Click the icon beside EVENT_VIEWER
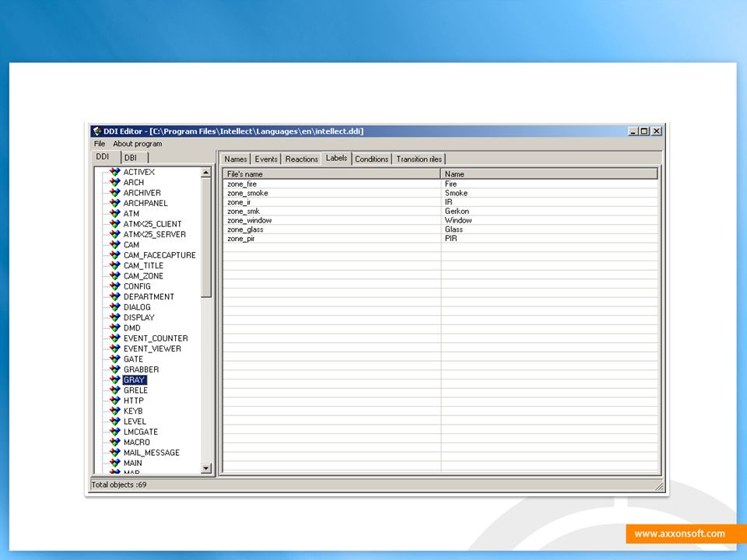 pyautogui.click(x=115, y=348)
